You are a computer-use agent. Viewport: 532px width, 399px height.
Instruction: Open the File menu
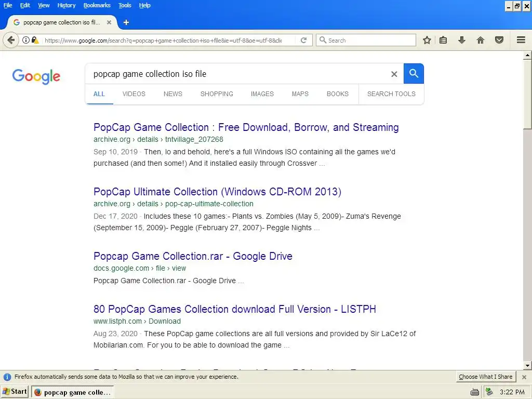click(x=8, y=5)
